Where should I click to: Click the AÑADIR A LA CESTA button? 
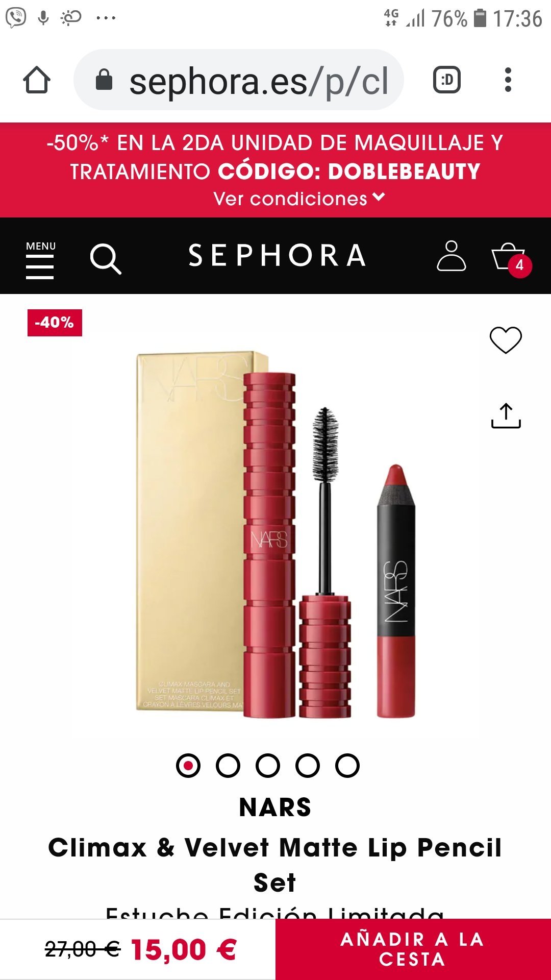pyautogui.click(x=413, y=949)
